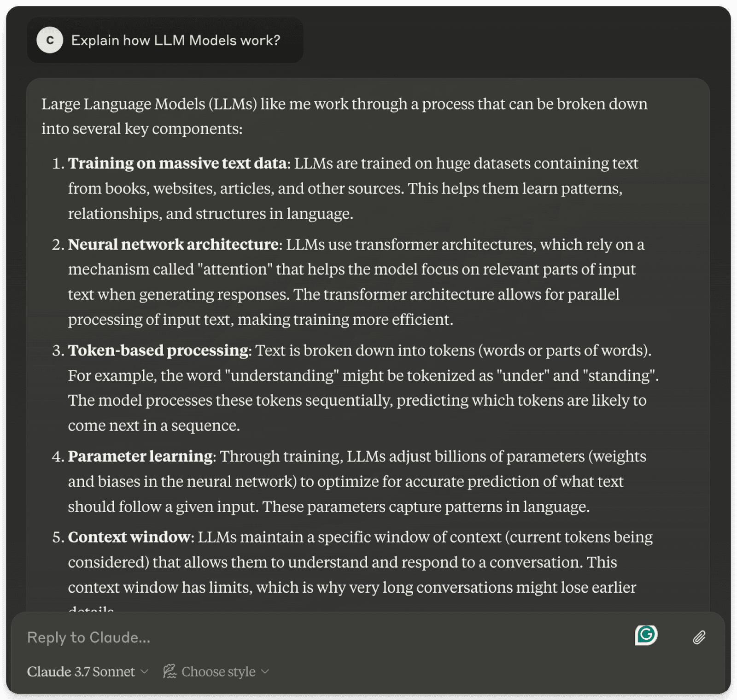This screenshot has width=737, height=700.
Task: Click the chevron next to Claude 3.7 Sonnet
Action: 144,671
